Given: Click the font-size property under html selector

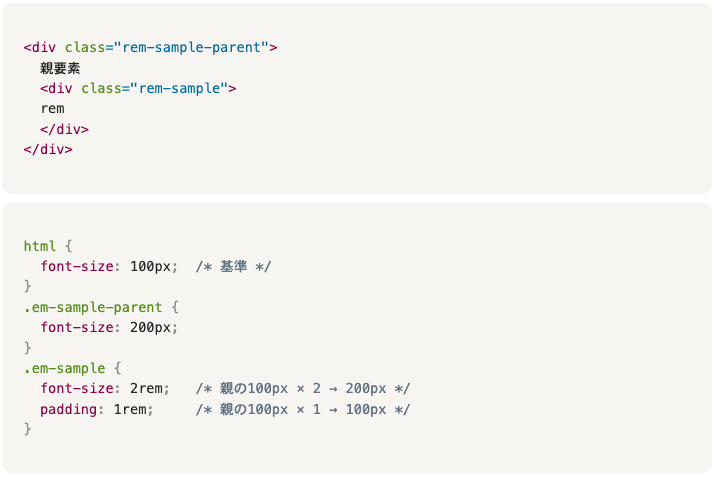Looking at the screenshot, I should tap(78, 266).
